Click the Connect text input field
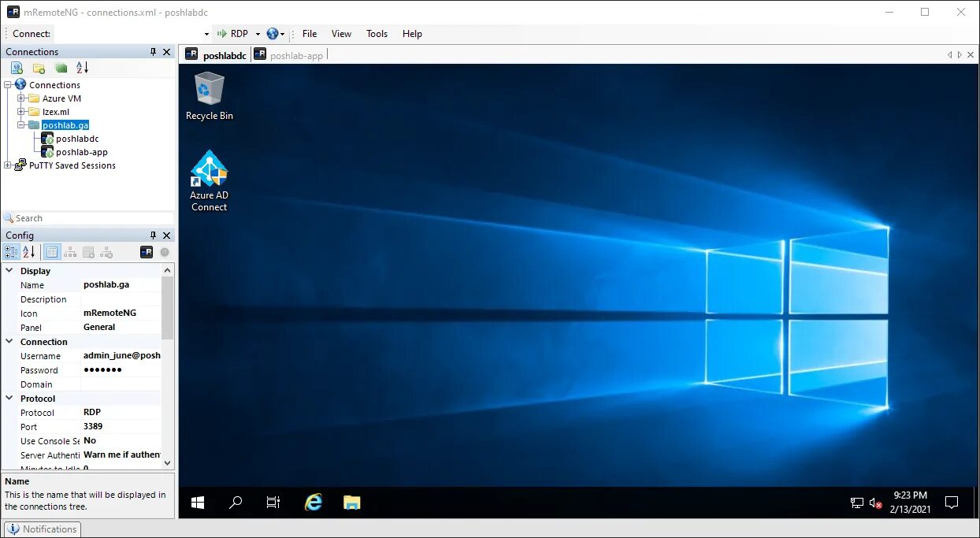 pos(127,34)
